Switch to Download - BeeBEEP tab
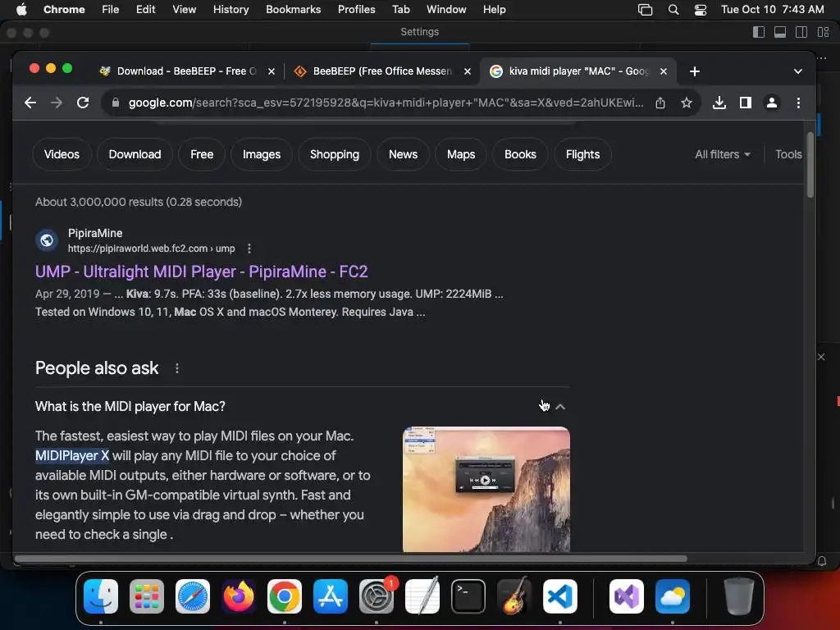This screenshot has width=840, height=630. pyautogui.click(x=186, y=71)
